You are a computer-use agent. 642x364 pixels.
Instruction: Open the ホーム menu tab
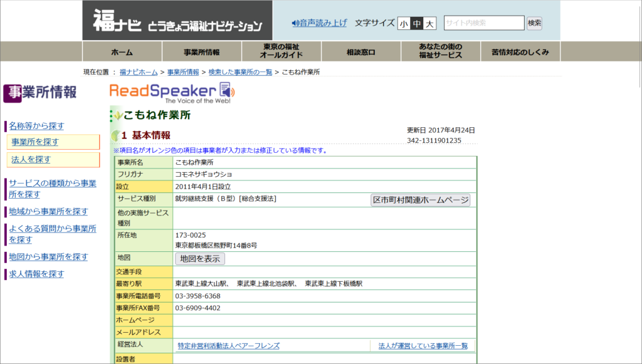[122, 52]
